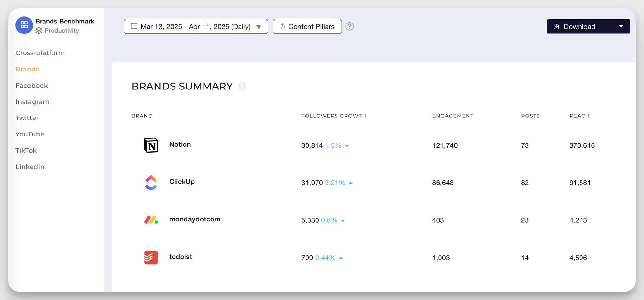644x300 pixels.
Task: Click ClickUp growth percentage 3.21%
Action: (335, 183)
